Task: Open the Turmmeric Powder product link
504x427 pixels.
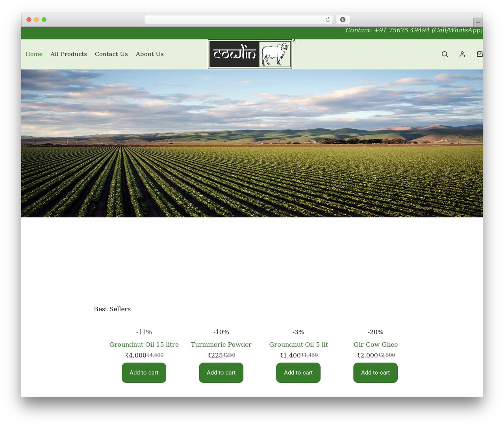Action: (x=221, y=344)
